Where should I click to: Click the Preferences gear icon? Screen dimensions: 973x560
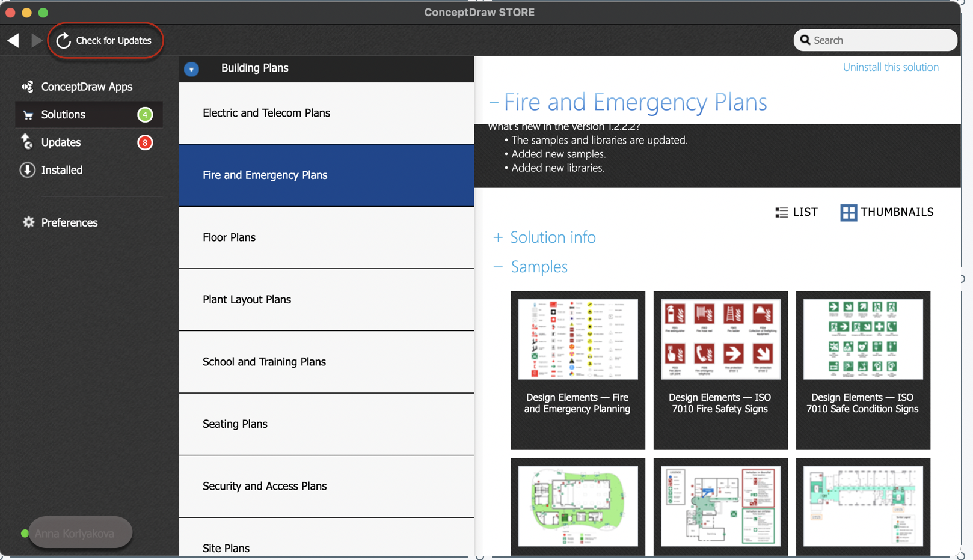click(x=28, y=222)
